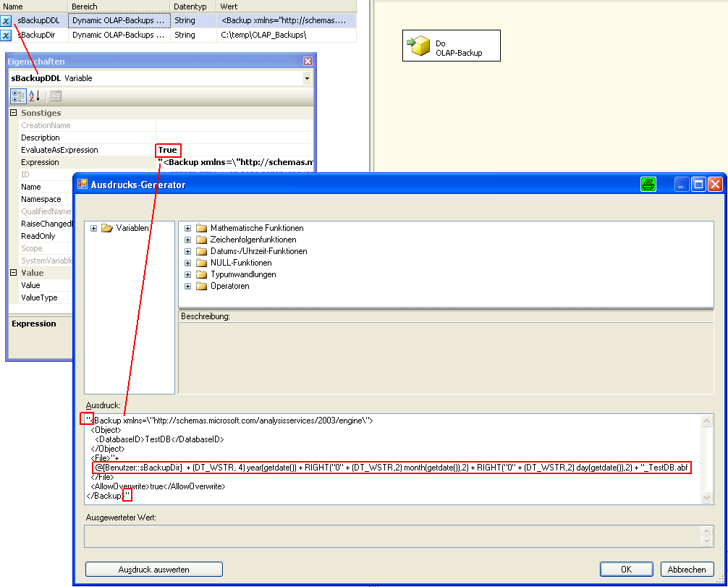The height and width of the screenshot is (587, 728).
Task: Click the property pages icon
Action: (x=55, y=96)
